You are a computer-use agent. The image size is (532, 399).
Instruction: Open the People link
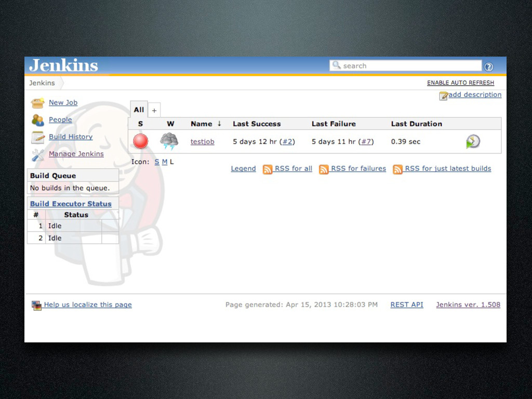[60, 119]
